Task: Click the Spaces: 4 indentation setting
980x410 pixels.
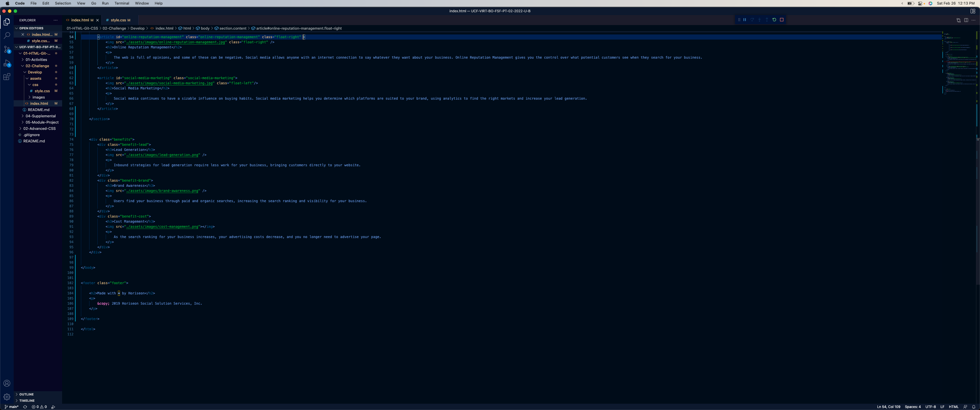Action: point(912,407)
